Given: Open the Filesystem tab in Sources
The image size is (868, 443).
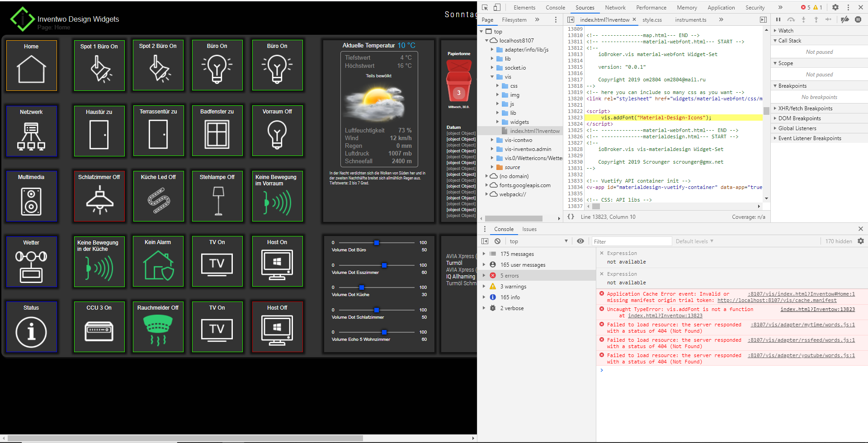Looking at the screenshot, I should coord(514,20).
